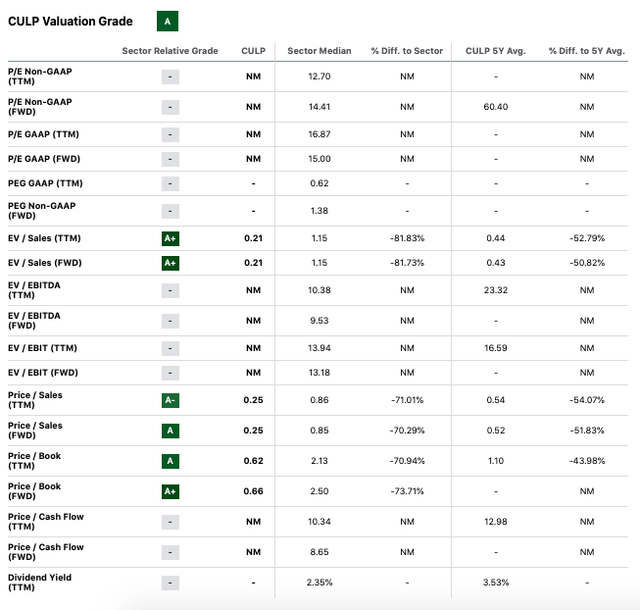Select the 2.35% sector median dividend yield

click(319, 582)
